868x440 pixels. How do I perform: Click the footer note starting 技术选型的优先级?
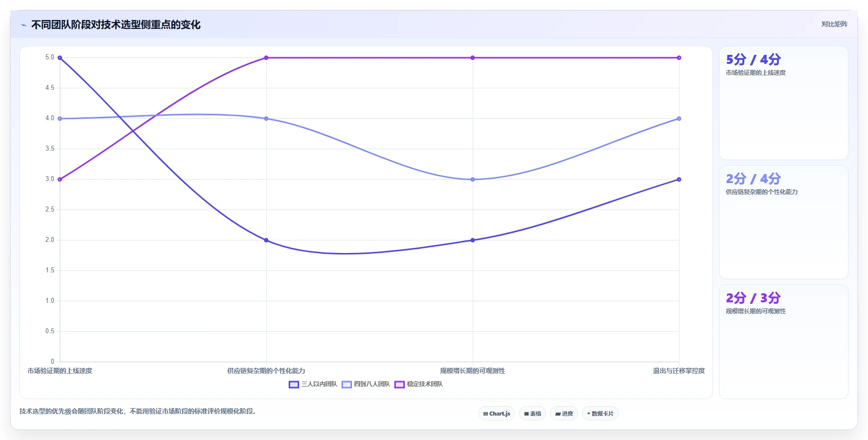click(x=138, y=411)
